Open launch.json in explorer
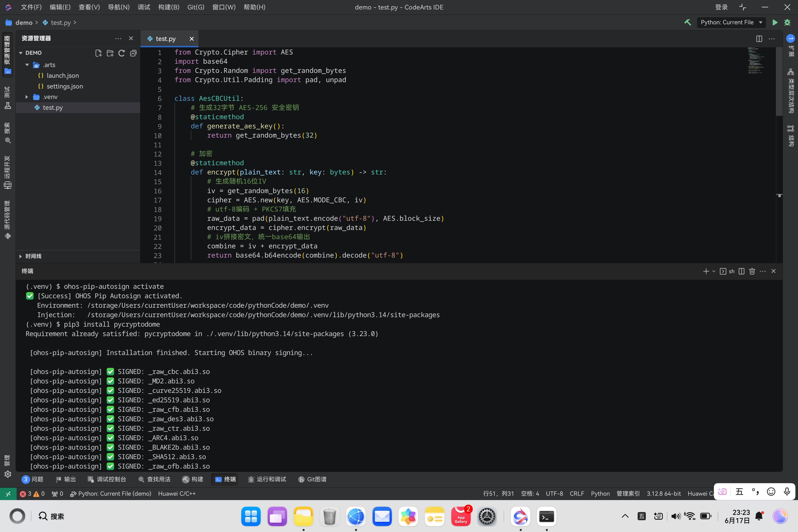The width and height of the screenshot is (798, 532). click(63, 76)
